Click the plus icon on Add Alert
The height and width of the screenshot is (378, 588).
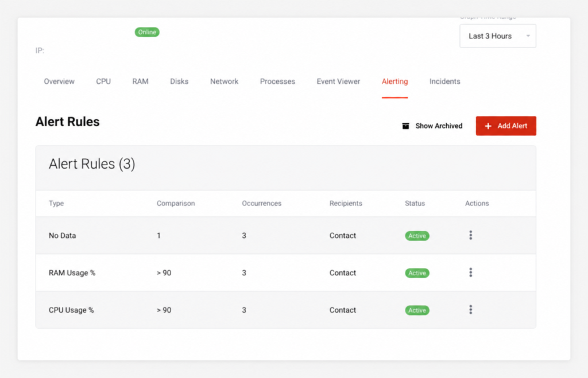click(488, 126)
